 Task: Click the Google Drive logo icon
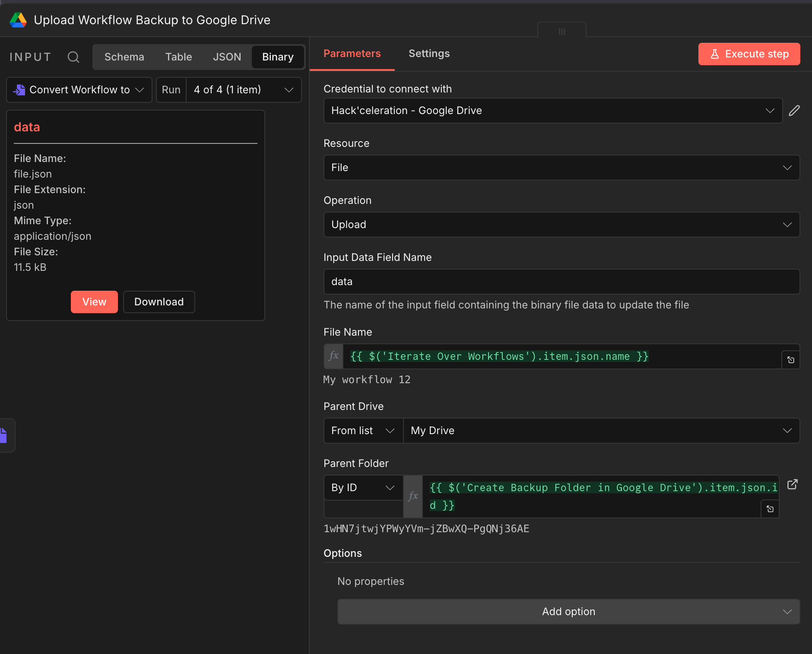[18, 20]
